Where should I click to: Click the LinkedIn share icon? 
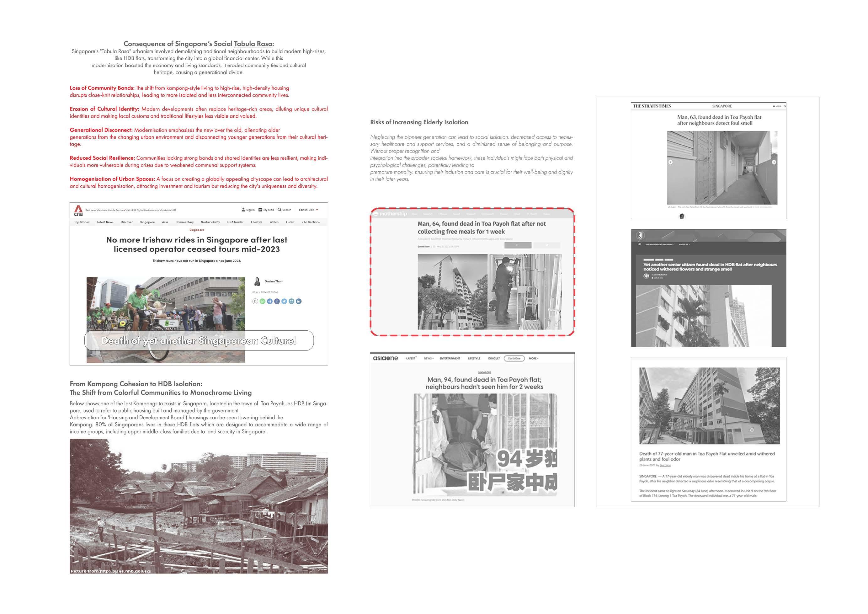click(x=299, y=301)
